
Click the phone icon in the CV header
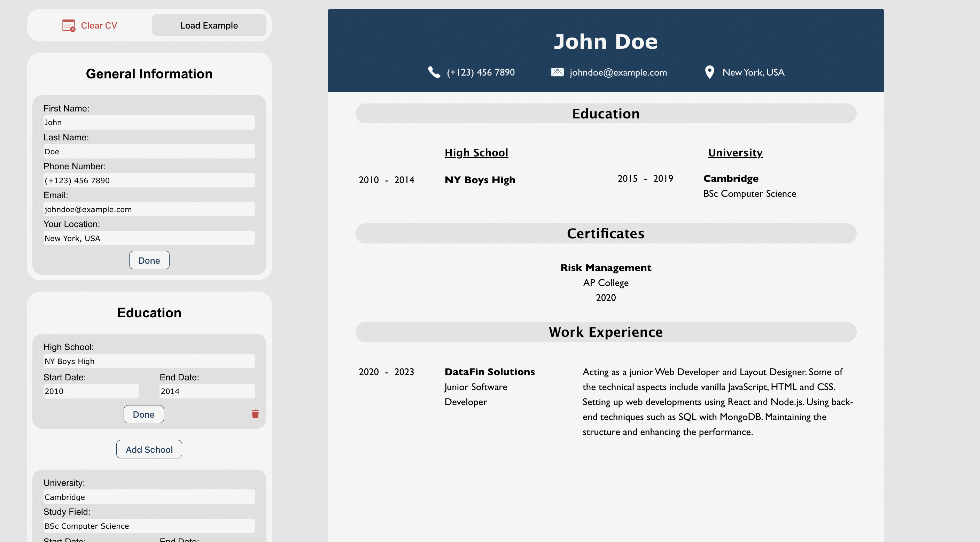coord(433,72)
